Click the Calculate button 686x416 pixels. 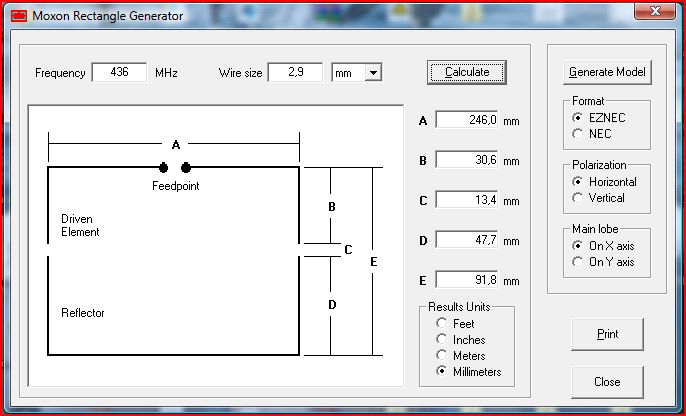[x=467, y=72]
